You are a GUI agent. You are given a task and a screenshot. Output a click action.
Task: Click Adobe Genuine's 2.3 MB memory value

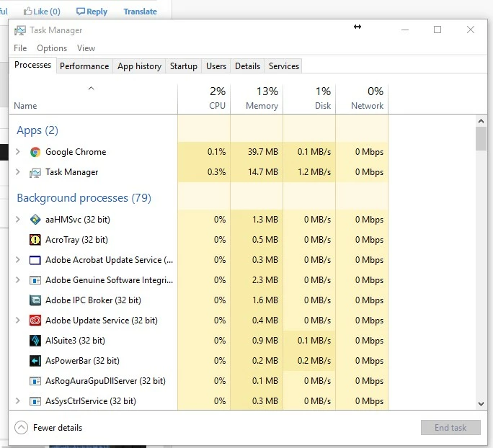[x=265, y=280]
